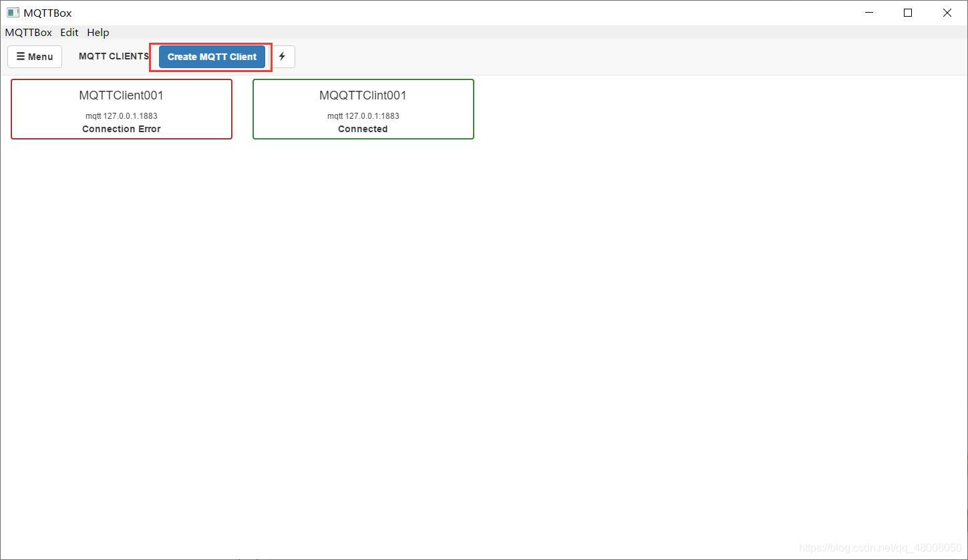Viewport: 968px width, 560px height.
Task: Open the Help menu
Action: (98, 32)
